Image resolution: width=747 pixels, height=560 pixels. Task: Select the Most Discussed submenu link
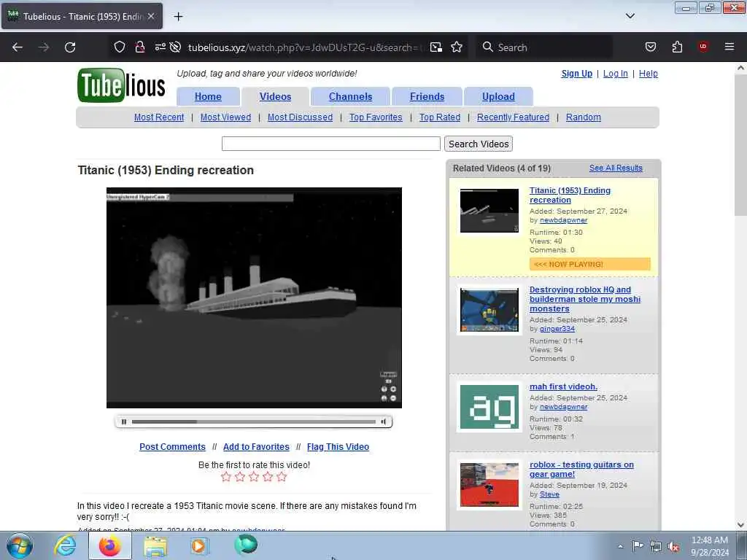pos(300,117)
